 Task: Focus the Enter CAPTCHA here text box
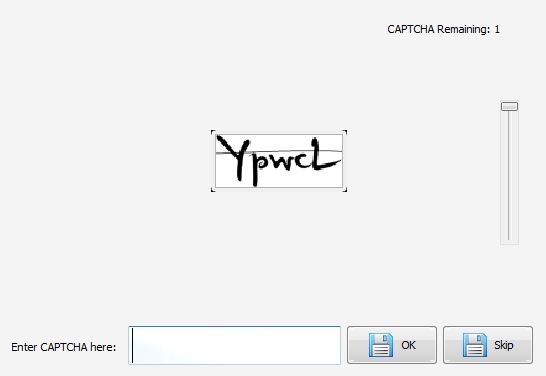click(x=234, y=345)
